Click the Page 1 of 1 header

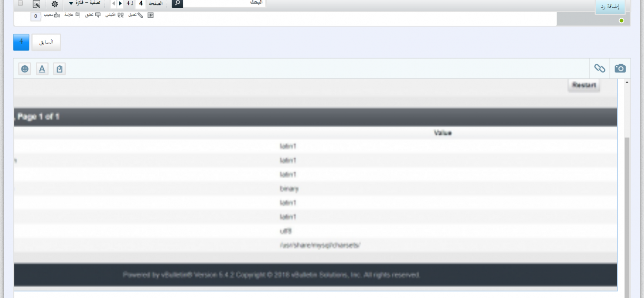(38, 117)
